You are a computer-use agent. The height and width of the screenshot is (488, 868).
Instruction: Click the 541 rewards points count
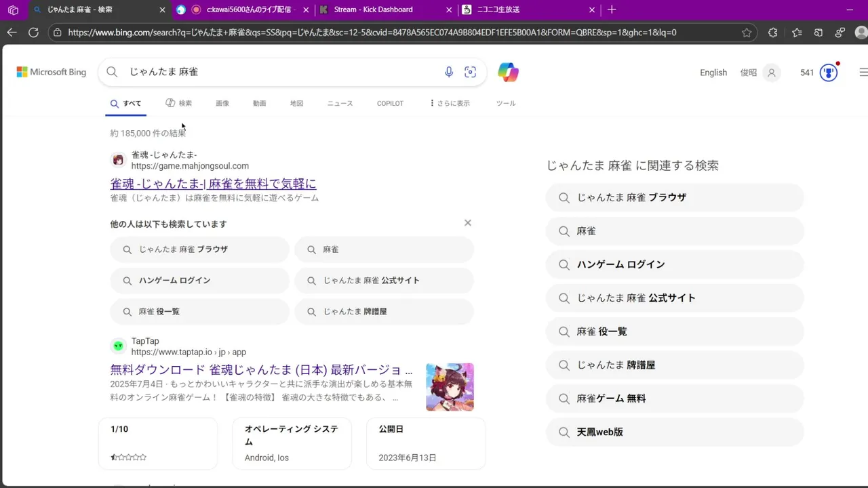click(807, 73)
